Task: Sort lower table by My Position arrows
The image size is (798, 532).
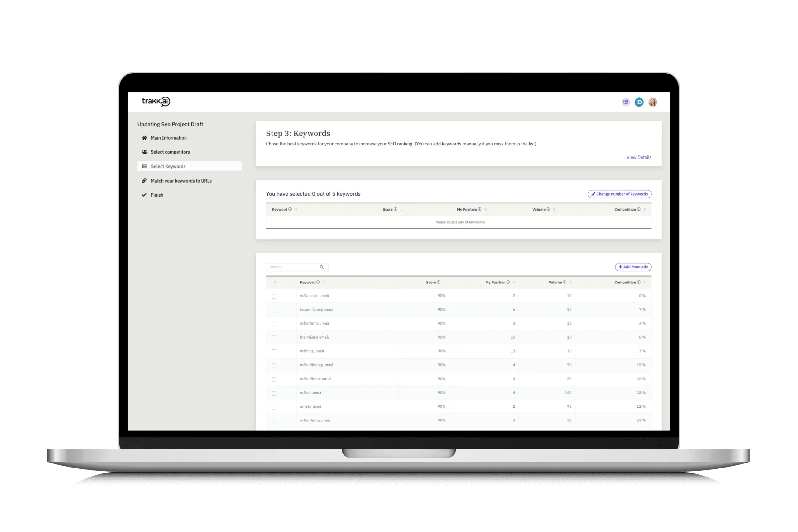Action: [x=514, y=283]
